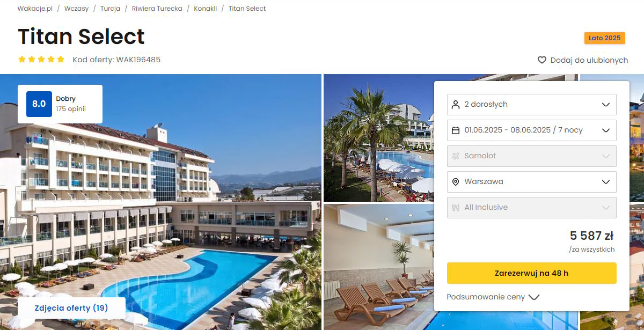The image size is (644, 330).
Task: Click the airplane icon next to Samolot
Action: coord(456,156)
